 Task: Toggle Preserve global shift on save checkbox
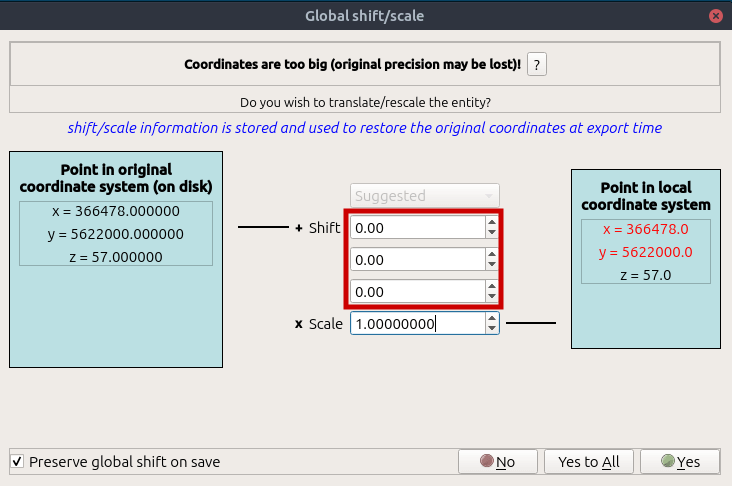coord(17,462)
